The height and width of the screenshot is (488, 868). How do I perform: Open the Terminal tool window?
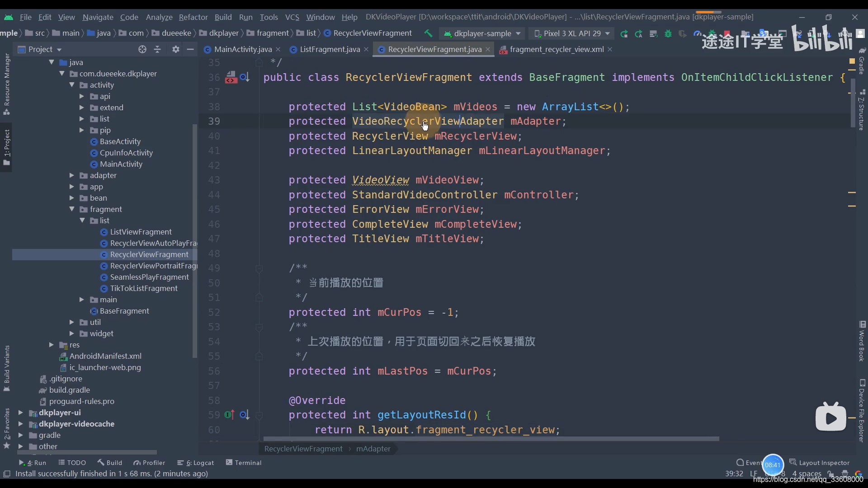pyautogui.click(x=244, y=463)
